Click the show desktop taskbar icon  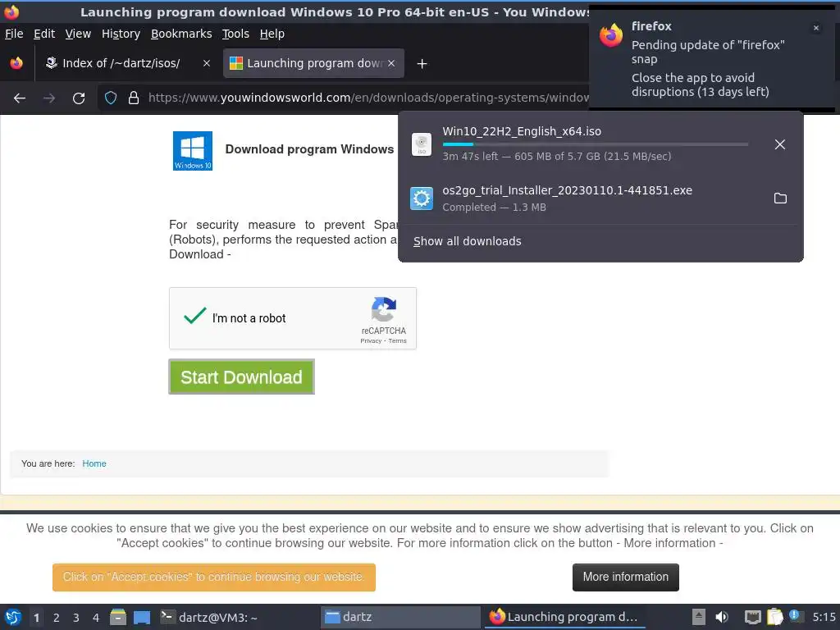click(142, 617)
